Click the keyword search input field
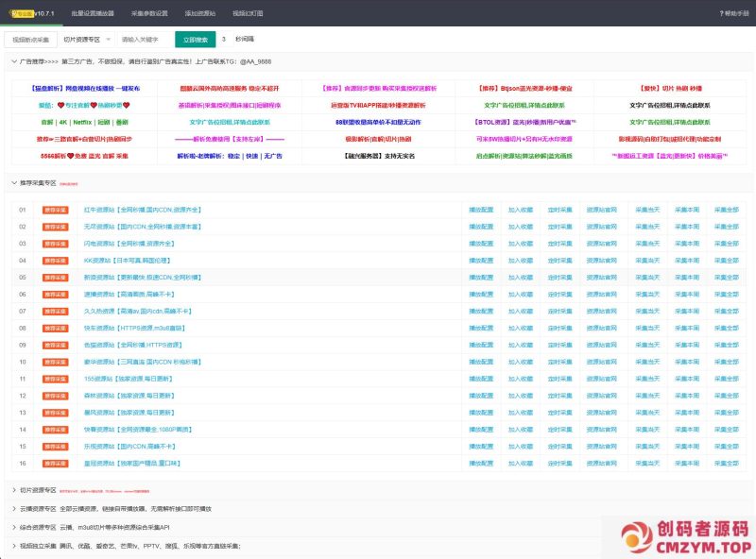 (x=140, y=39)
